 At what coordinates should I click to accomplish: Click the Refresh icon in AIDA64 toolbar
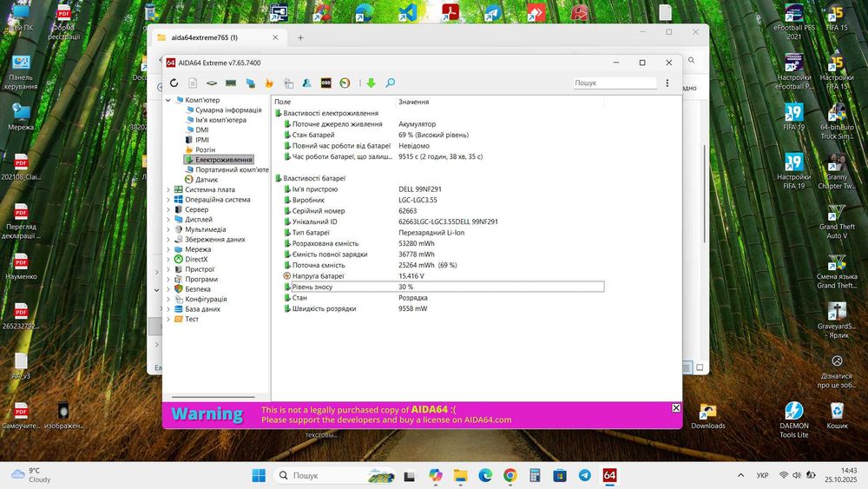tap(174, 83)
